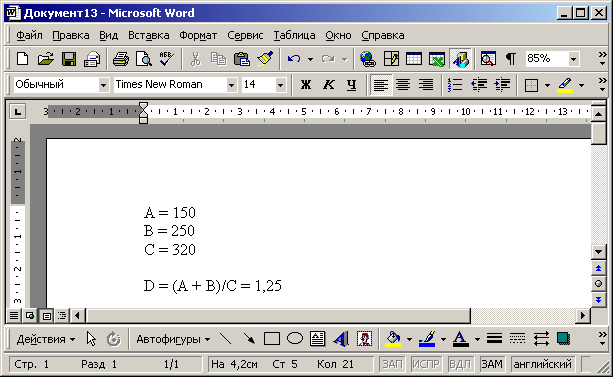Save the document with floppy icon
Screen dimensions: 613x377
click(x=69, y=59)
